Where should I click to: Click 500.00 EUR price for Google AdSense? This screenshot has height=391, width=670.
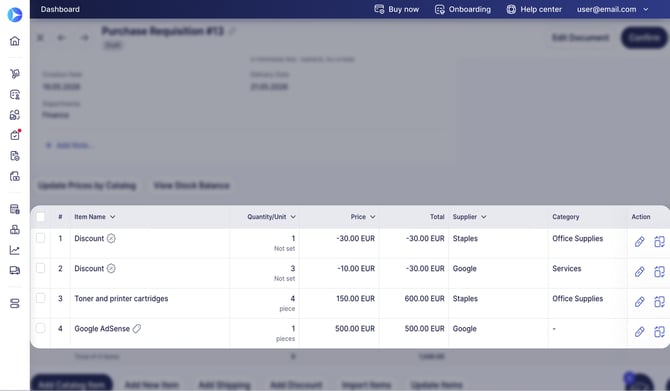pos(355,329)
